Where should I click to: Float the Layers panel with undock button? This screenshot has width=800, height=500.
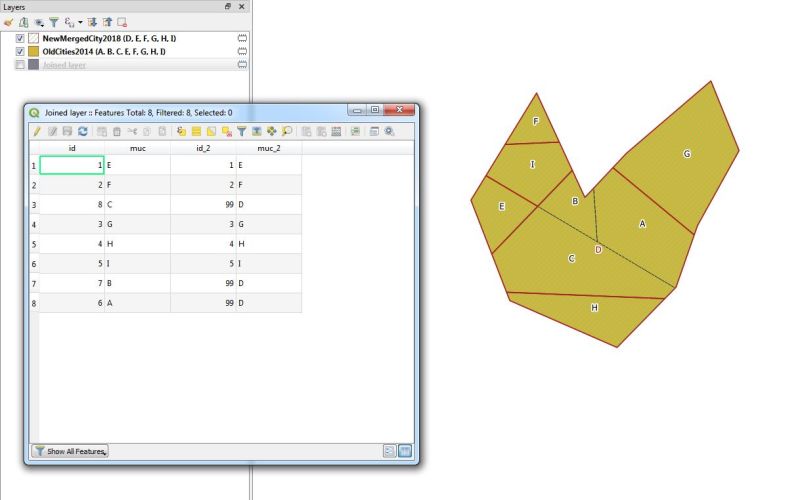tap(228, 7)
